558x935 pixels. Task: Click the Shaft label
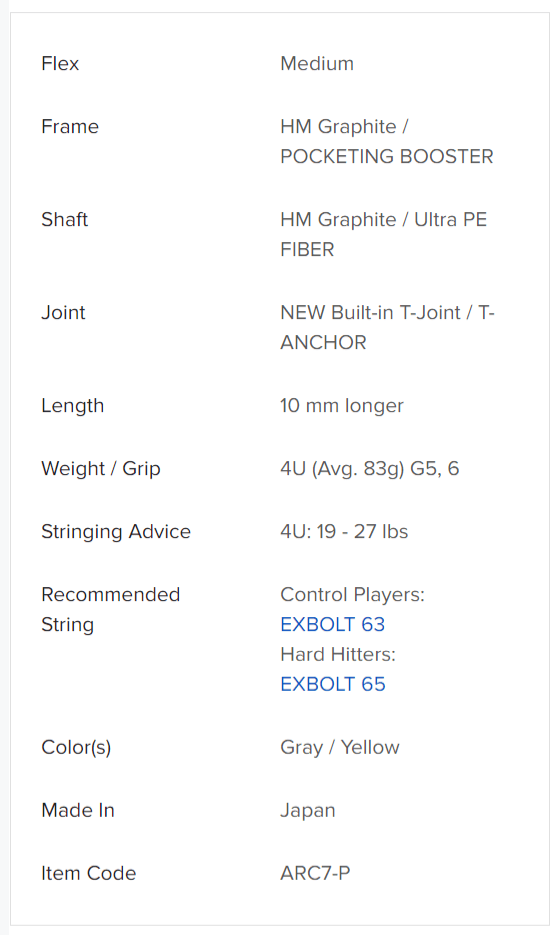[64, 219]
